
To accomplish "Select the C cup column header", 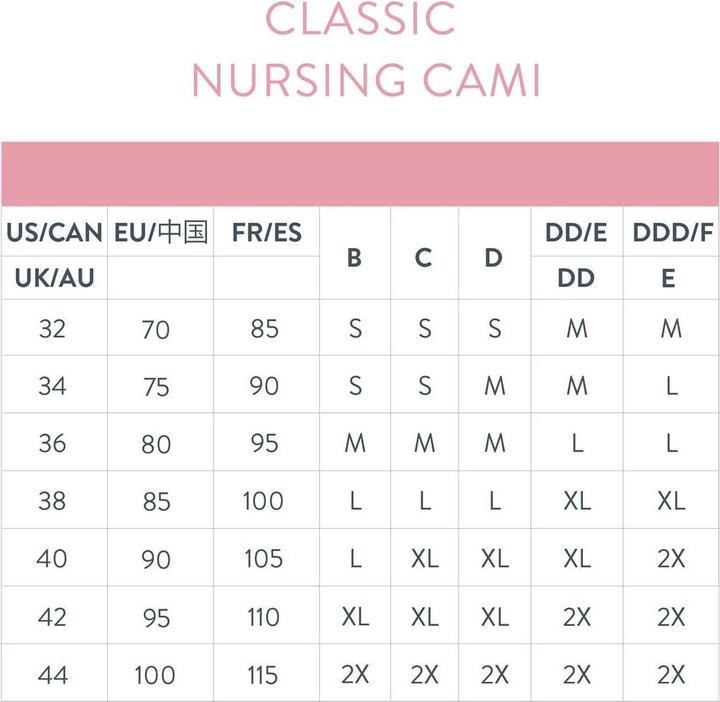I will 423,258.
